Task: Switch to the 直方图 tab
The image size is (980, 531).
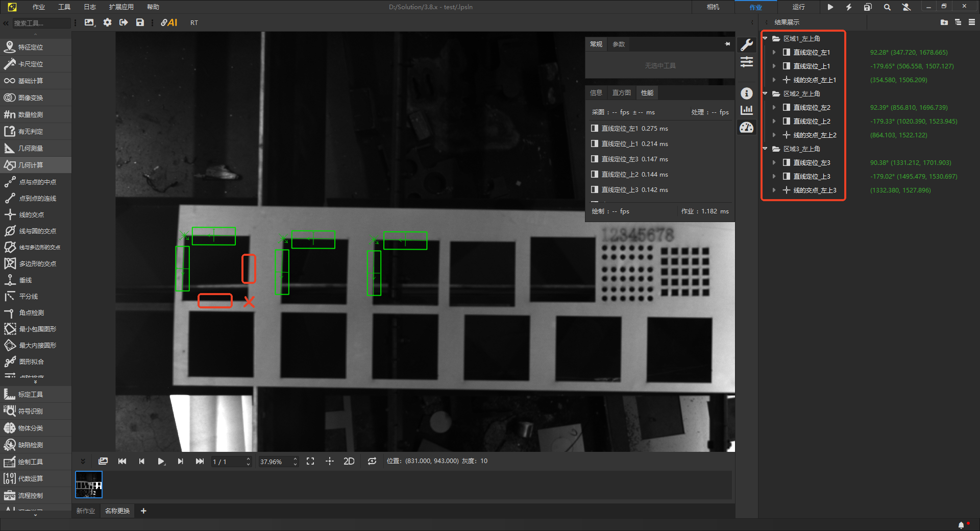Action: tap(621, 93)
